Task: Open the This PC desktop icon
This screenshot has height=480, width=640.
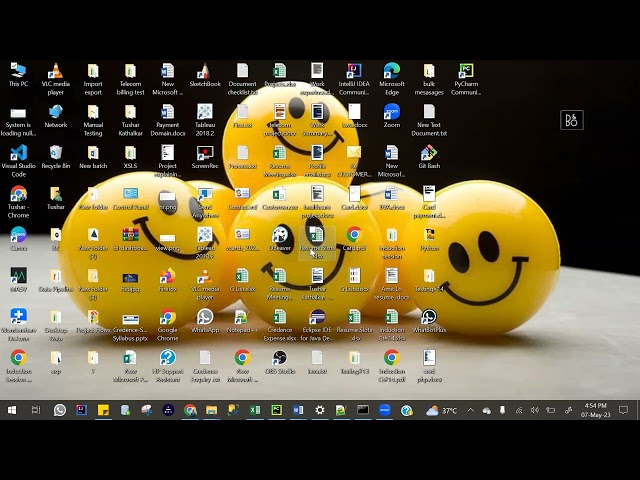Action: click(x=18, y=75)
